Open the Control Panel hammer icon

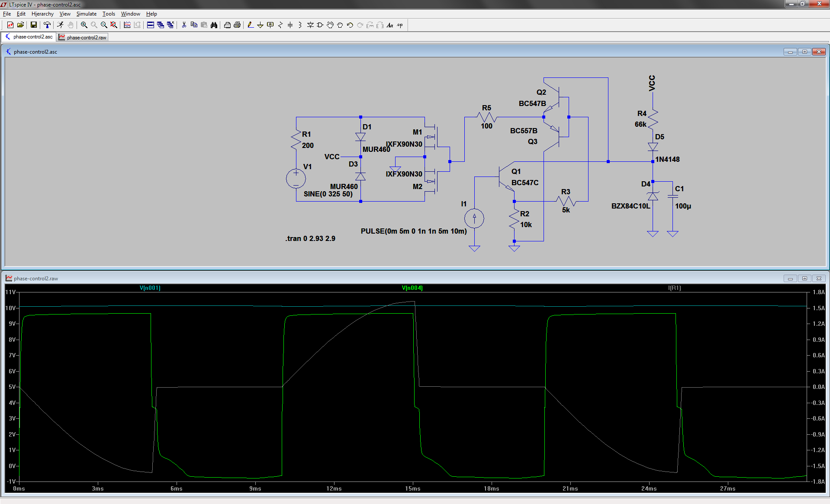(x=47, y=25)
